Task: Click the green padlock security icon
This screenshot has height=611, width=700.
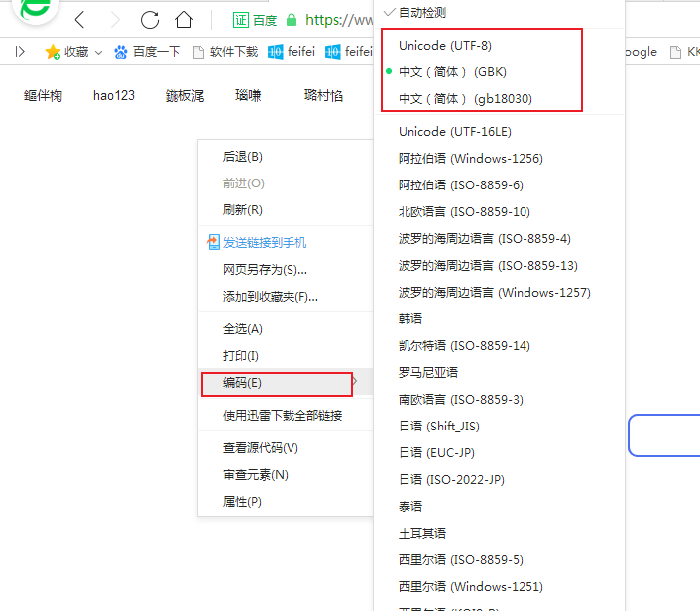Action: point(292,20)
